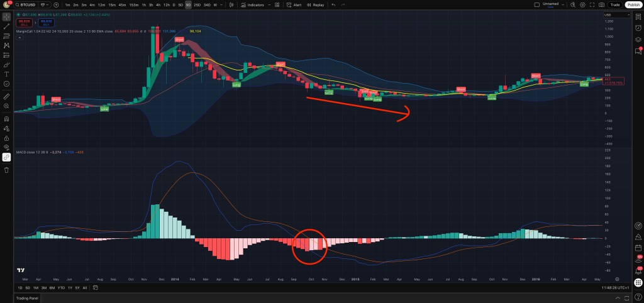644x303 pixels.
Task: Open the Alert creation dialog
Action: click(x=294, y=4)
